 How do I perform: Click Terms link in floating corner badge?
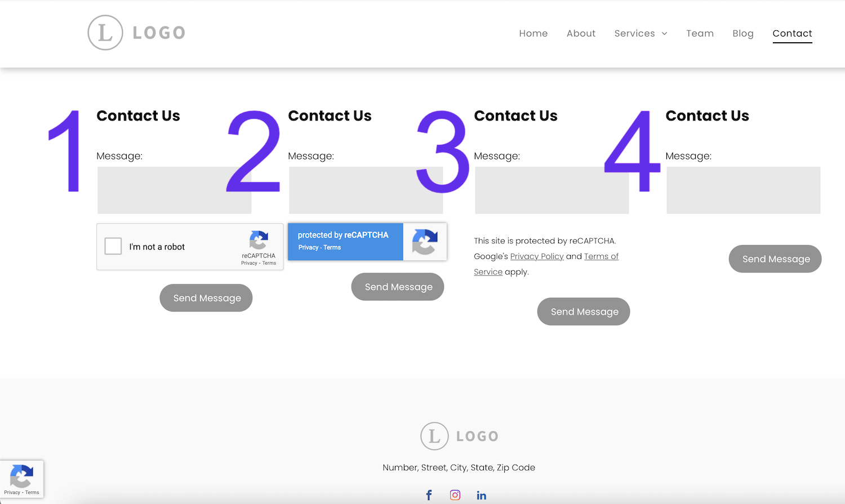point(32,492)
